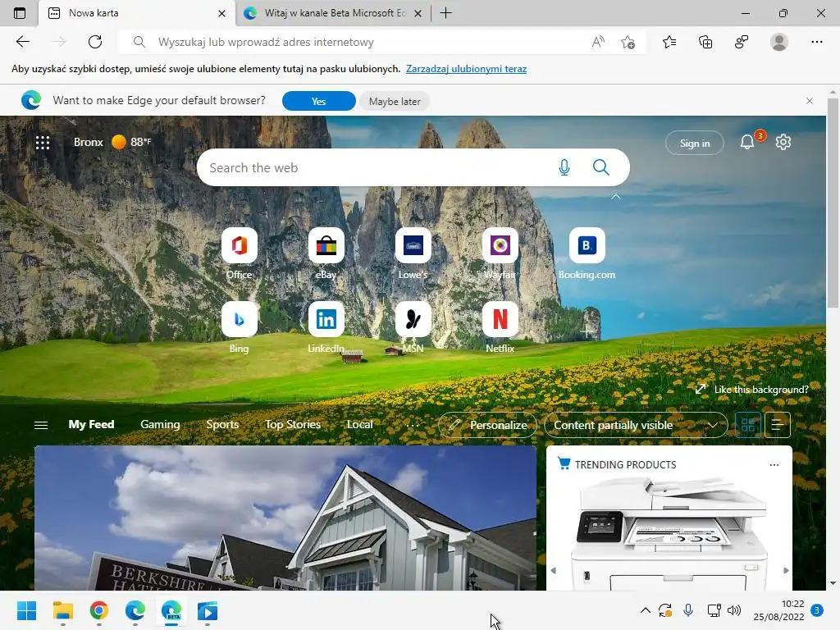Open Zarządzaj ulubionymi teraz link

[466, 69]
